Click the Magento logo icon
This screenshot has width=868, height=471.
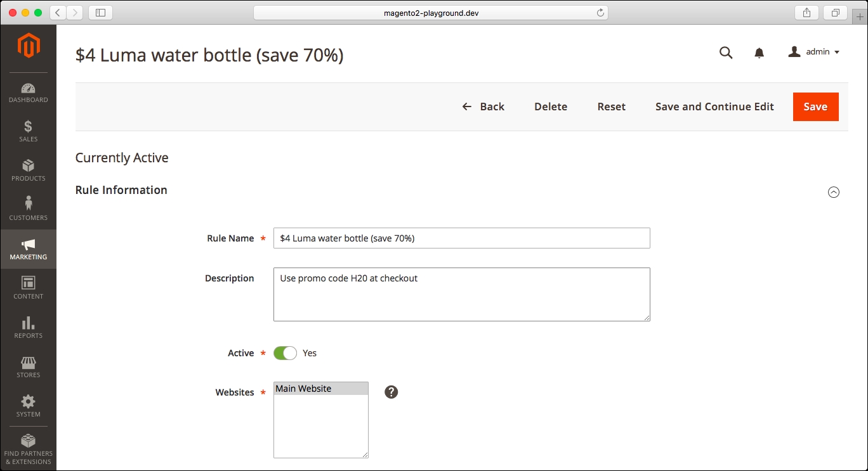click(29, 46)
